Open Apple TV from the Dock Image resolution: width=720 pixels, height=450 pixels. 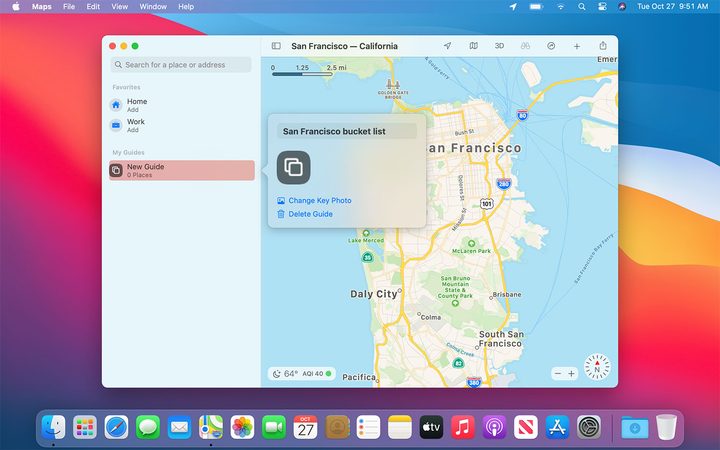431,427
